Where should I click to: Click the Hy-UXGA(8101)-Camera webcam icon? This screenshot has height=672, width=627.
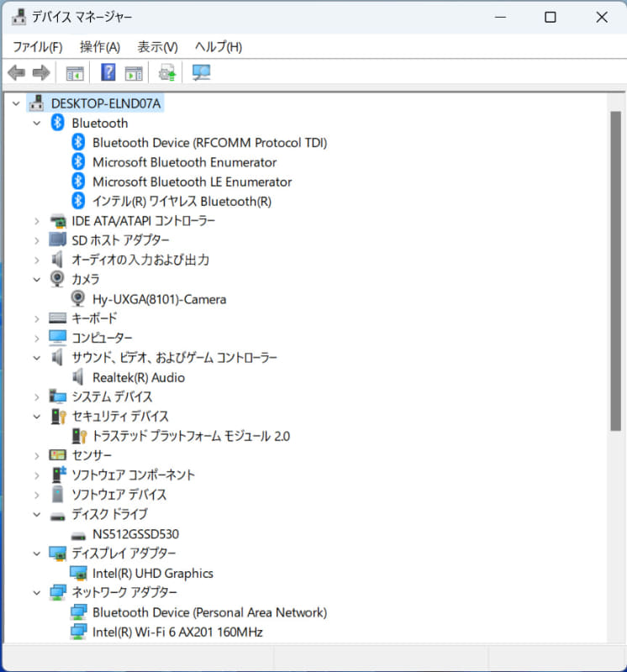tap(78, 299)
